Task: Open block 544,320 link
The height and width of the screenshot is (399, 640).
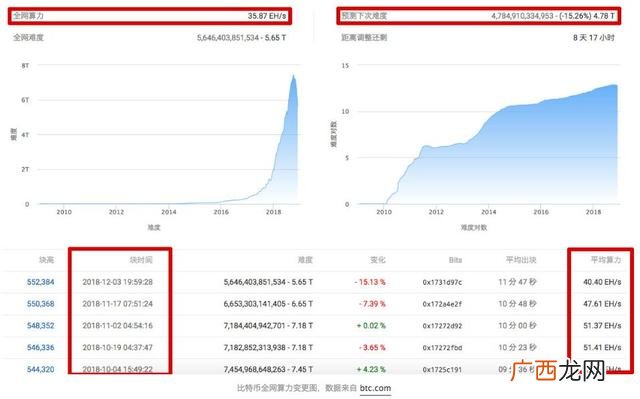Action: 40,369
